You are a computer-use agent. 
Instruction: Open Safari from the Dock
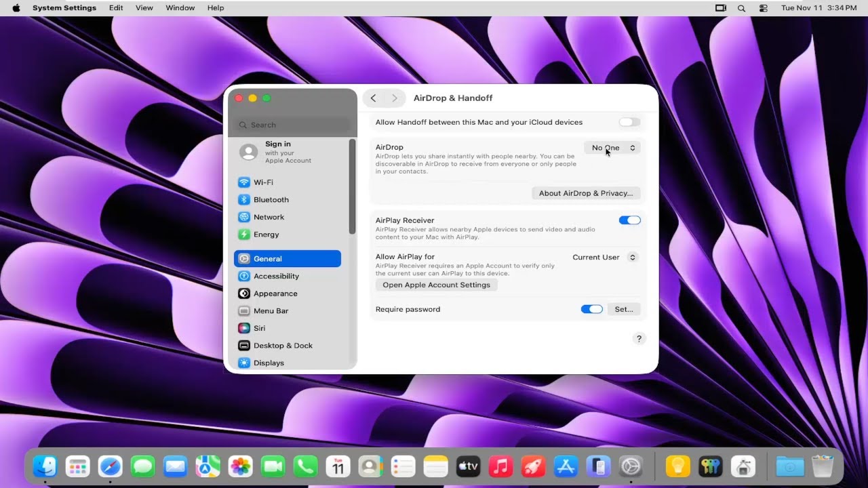point(110,466)
